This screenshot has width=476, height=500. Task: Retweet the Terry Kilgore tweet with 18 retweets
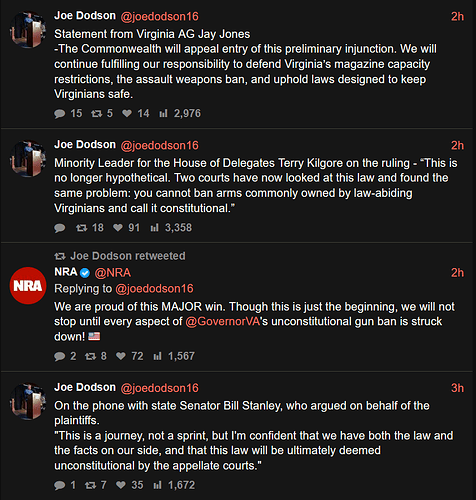81,228
